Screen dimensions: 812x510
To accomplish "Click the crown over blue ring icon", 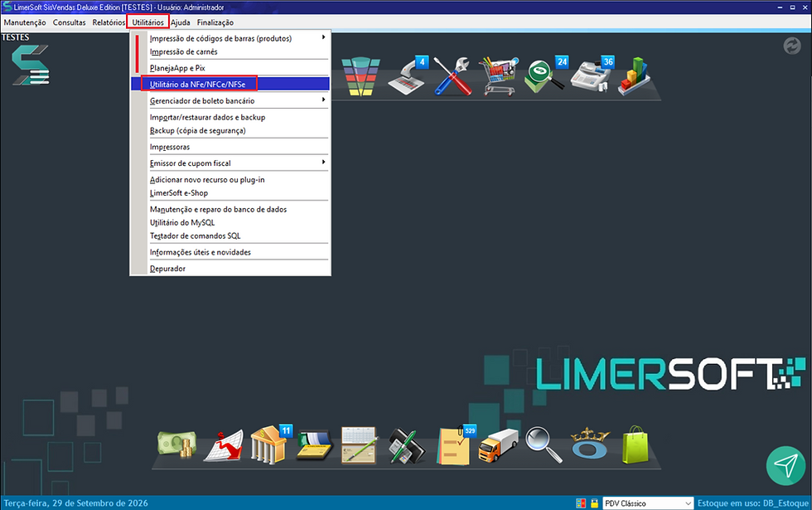I will coord(589,444).
